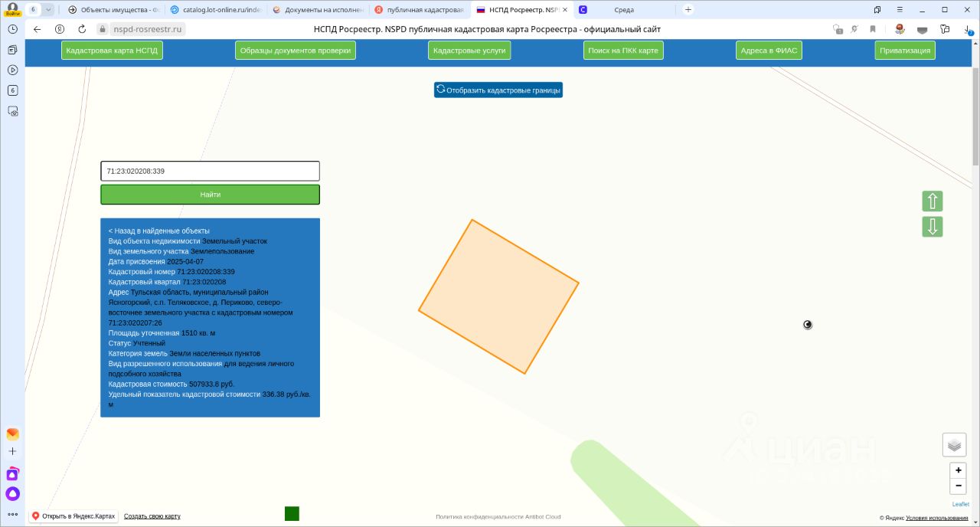The width and height of the screenshot is (980, 527).
Task: Go back using browser back arrow
Action: click(37, 29)
